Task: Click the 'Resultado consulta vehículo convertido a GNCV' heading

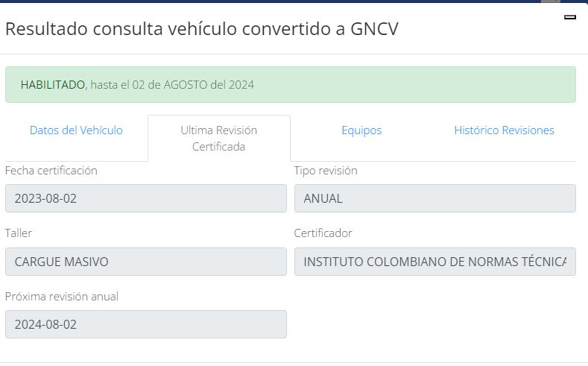Action: pos(202,29)
